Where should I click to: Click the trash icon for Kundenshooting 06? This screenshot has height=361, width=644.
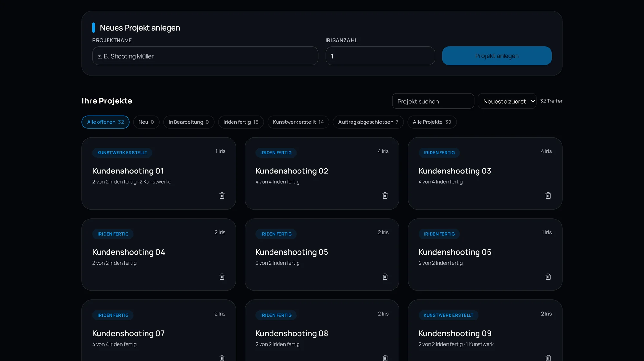coord(548,277)
